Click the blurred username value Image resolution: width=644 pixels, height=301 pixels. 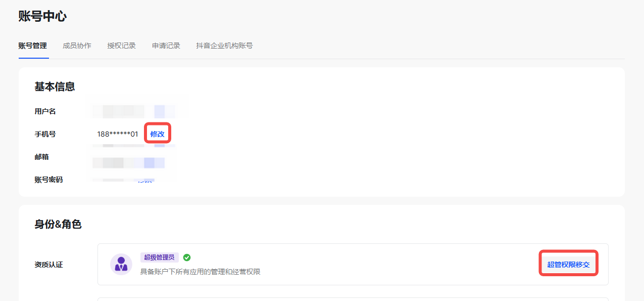tap(134, 111)
